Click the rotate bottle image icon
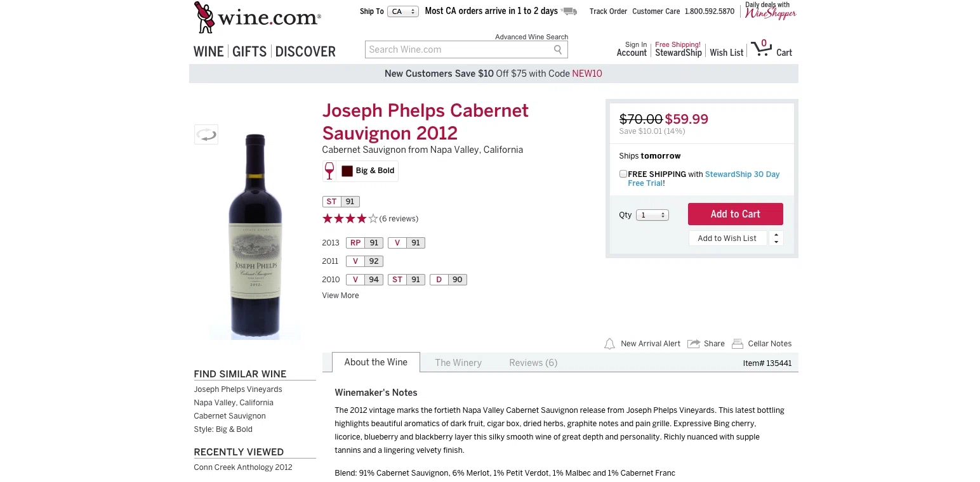Image resolution: width=980 pixels, height=482 pixels. (206, 134)
